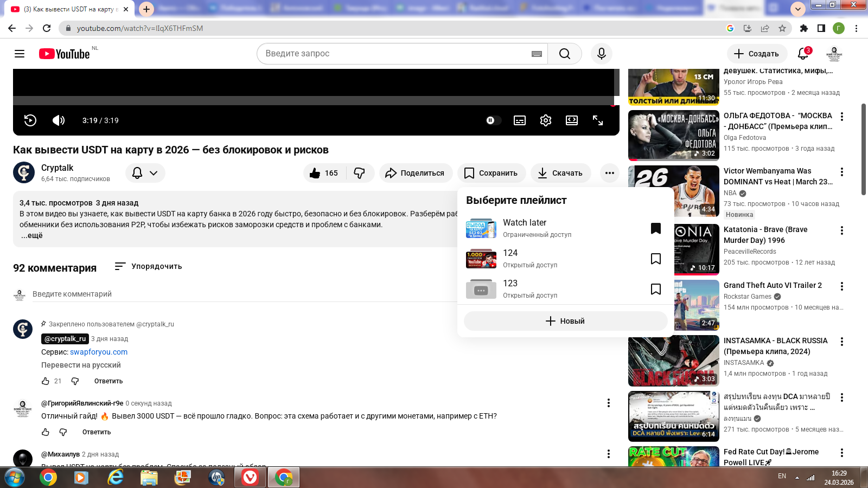The height and width of the screenshot is (488, 868).
Task: Translate pinned comment to Russian
Action: 81,365
